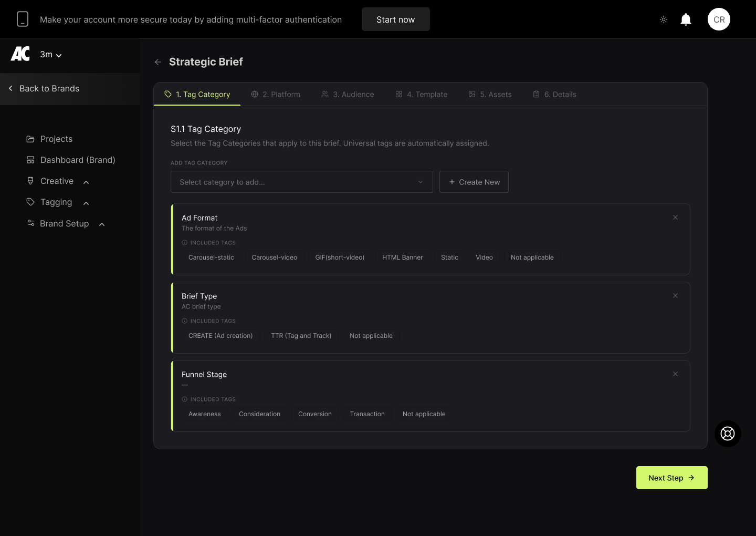Remove the Funnel Stage category card
Viewport: 756px width, 536px height.
[675, 374]
